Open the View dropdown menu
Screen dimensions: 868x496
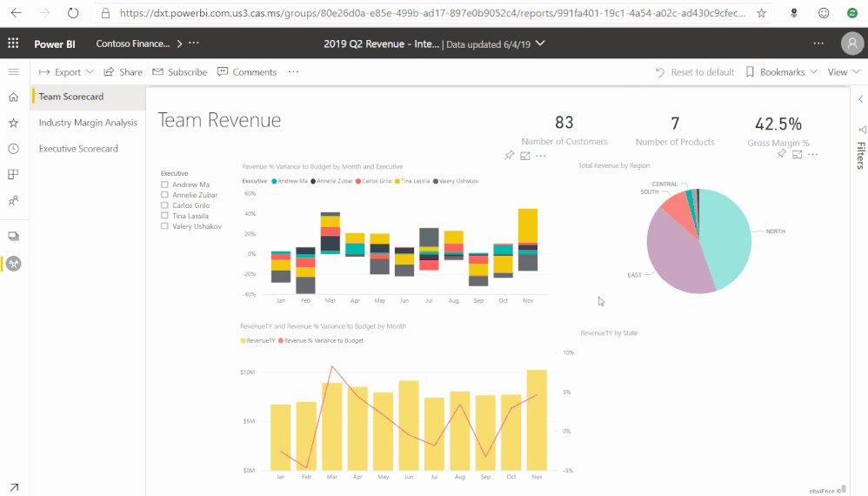[844, 72]
